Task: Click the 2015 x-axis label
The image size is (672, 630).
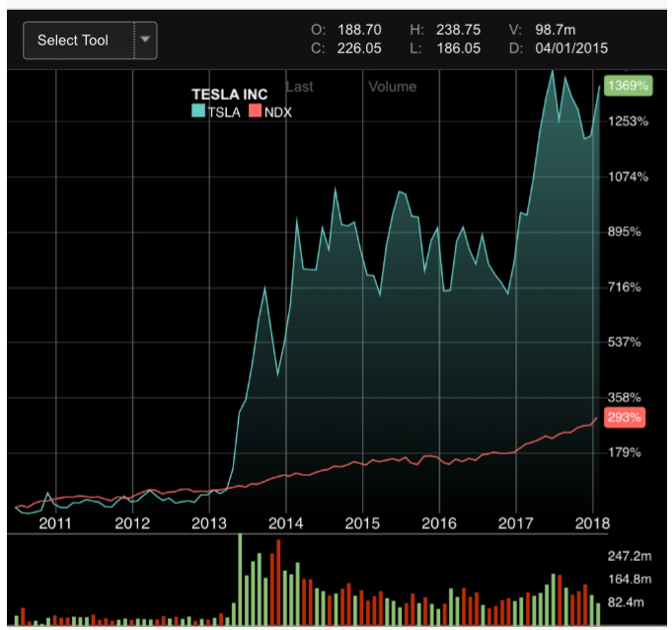Action: coord(362,523)
